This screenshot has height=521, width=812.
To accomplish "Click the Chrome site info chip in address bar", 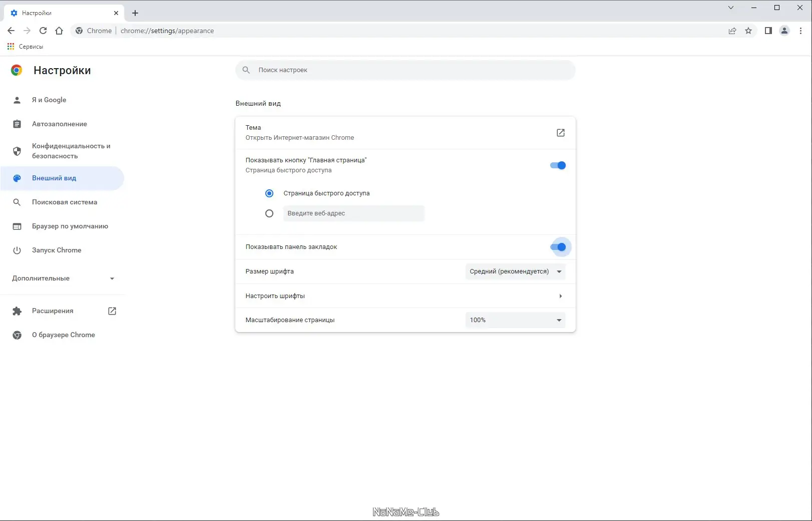I will click(x=94, y=31).
